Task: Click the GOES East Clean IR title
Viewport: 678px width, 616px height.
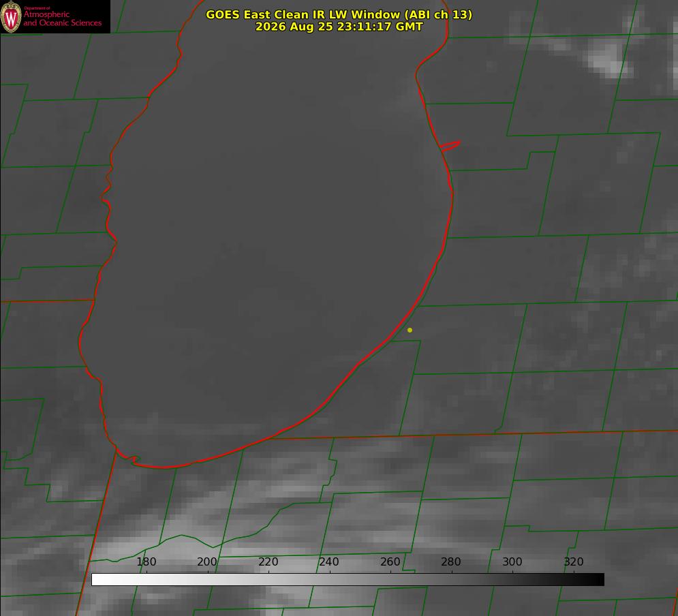Action: coord(339,14)
